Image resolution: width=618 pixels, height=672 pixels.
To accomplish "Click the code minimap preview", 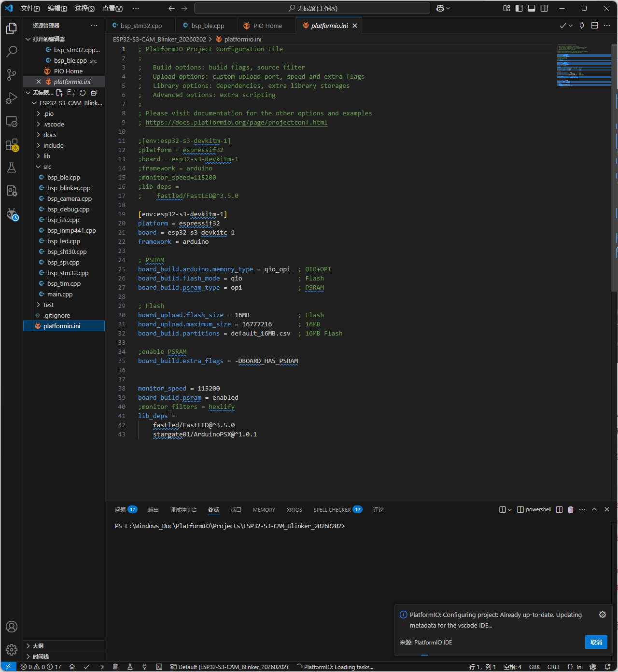I will tap(583, 65).
